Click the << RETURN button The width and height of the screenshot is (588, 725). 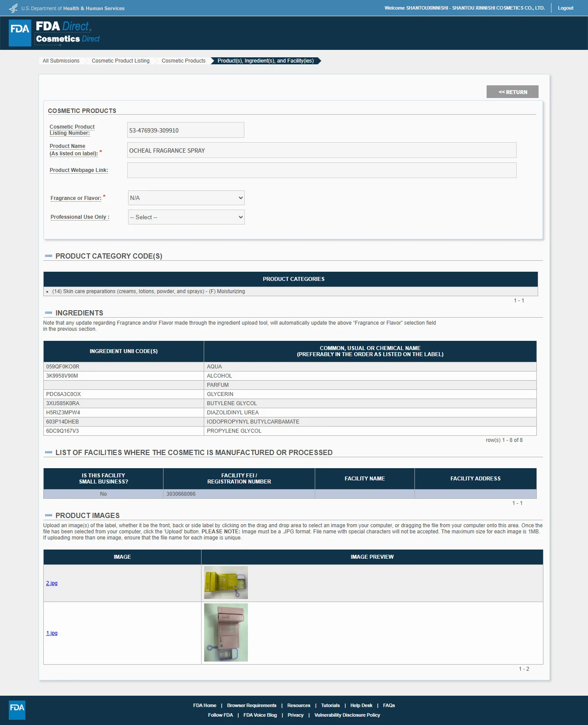[512, 92]
